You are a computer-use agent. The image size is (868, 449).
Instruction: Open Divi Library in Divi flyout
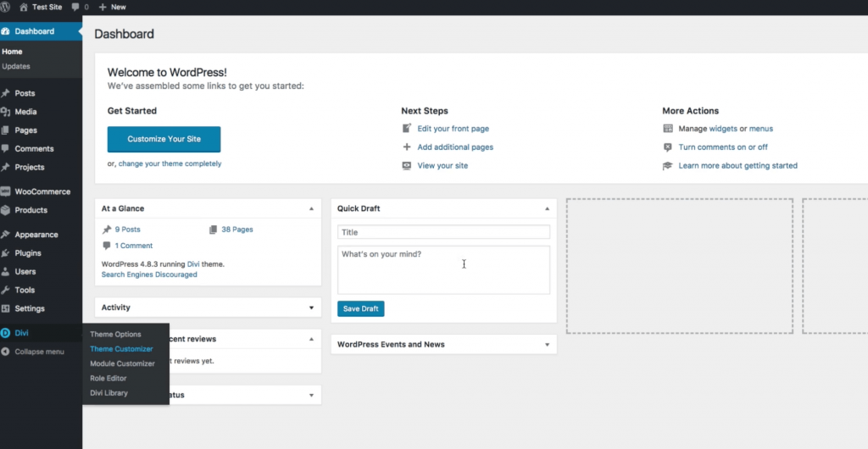(x=109, y=393)
